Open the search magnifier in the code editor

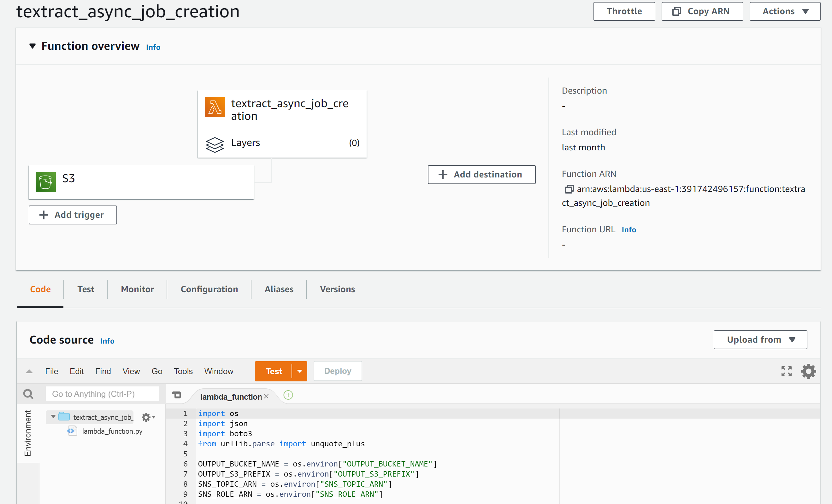[x=28, y=393]
